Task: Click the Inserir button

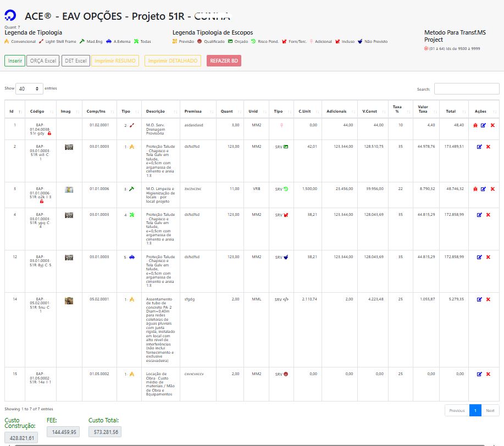Action: tap(15, 61)
